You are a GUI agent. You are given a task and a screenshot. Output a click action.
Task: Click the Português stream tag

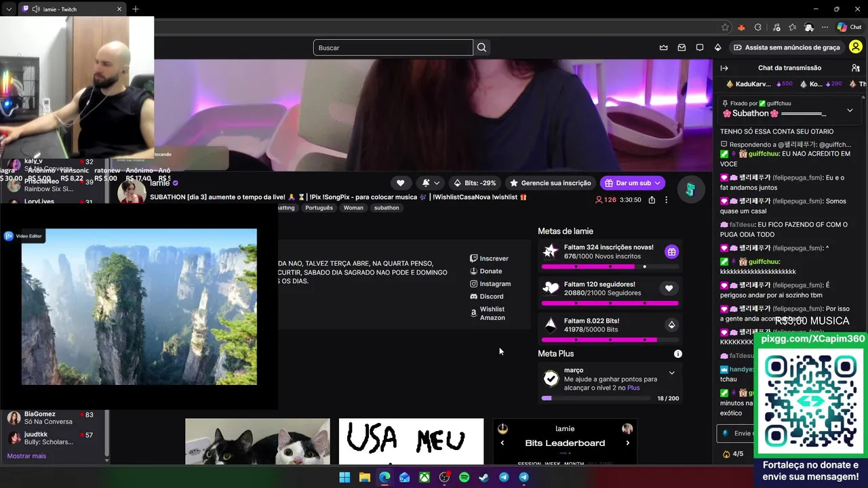[x=319, y=208]
